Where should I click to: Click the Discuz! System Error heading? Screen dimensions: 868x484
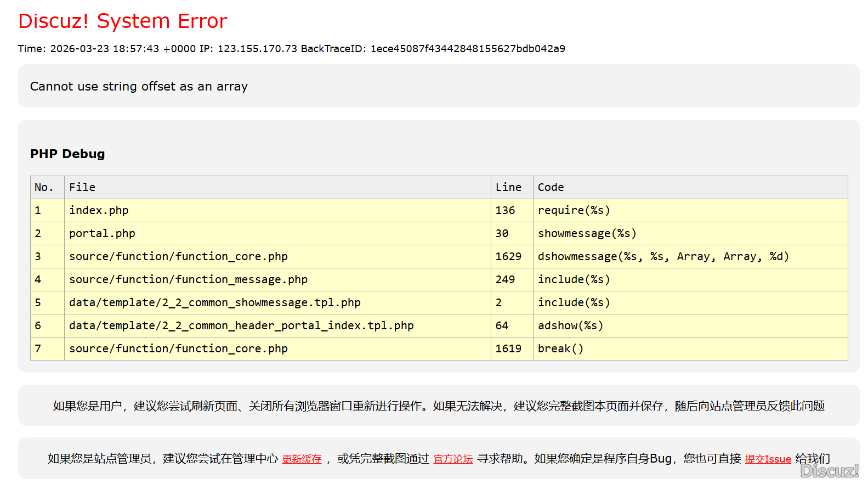(x=122, y=21)
